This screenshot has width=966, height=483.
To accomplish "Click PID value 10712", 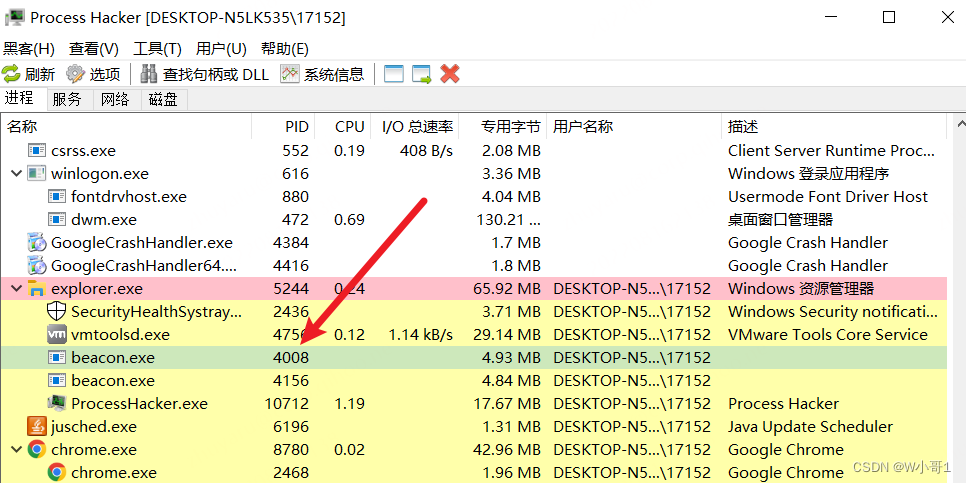I will pos(286,404).
